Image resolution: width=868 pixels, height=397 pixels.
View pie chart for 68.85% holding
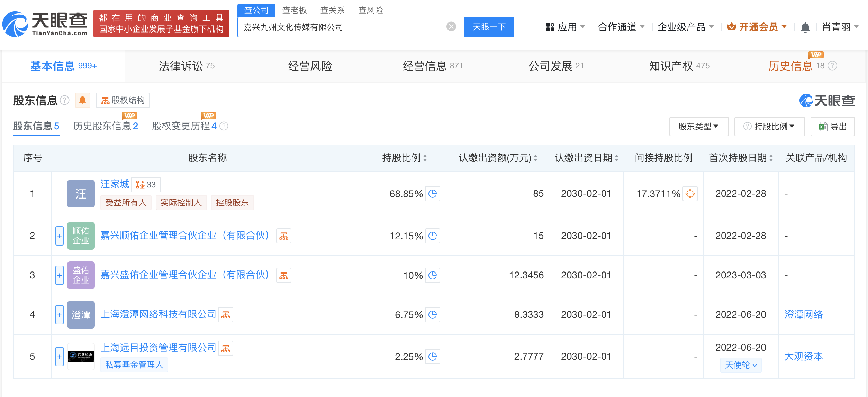click(x=433, y=194)
